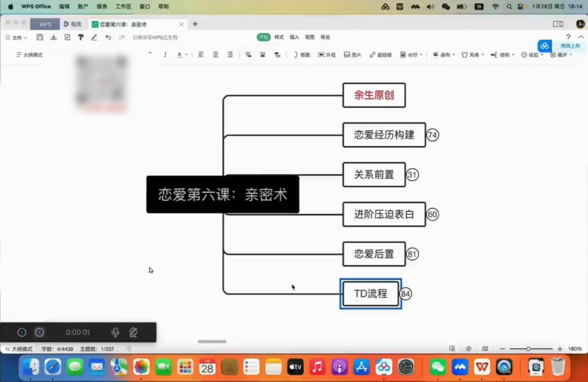Viewport: 588px width, 382px height.
Task: Insert a hyperlink via 超链接
Action: pyautogui.click(x=380, y=55)
